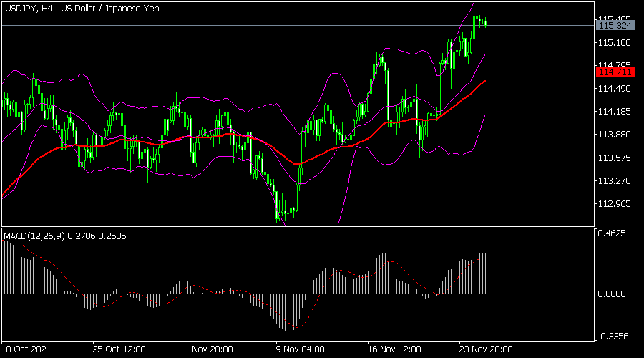Image resolution: width=644 pixels, height=358 pixels.
Task: Click the 113.880 price scale value
Action: click(x=615, y=135)
